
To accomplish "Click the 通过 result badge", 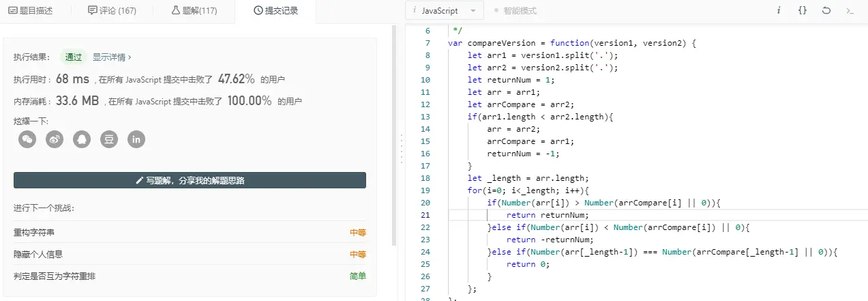I will pyautogui.click(x=74, y=57).
